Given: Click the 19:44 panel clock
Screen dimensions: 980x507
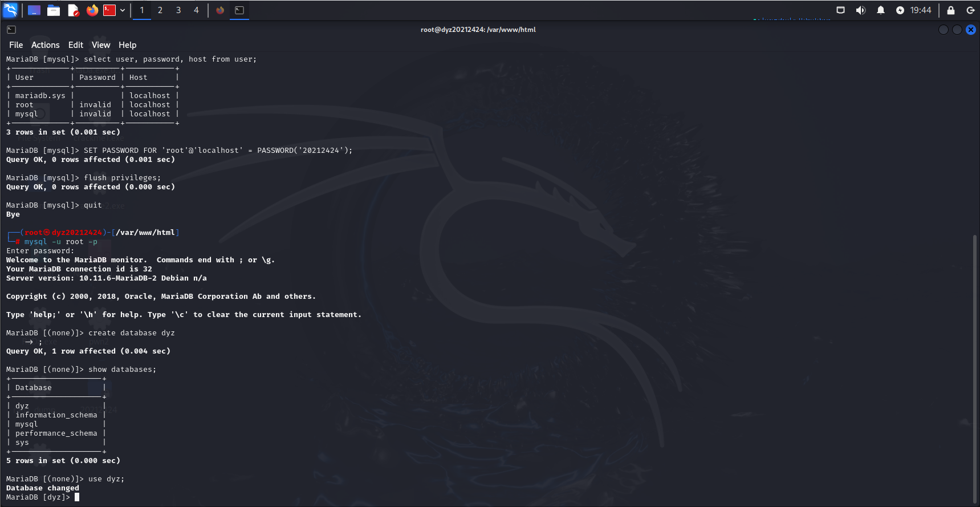Looking at the screenshot, I should (x=921, y=10).
